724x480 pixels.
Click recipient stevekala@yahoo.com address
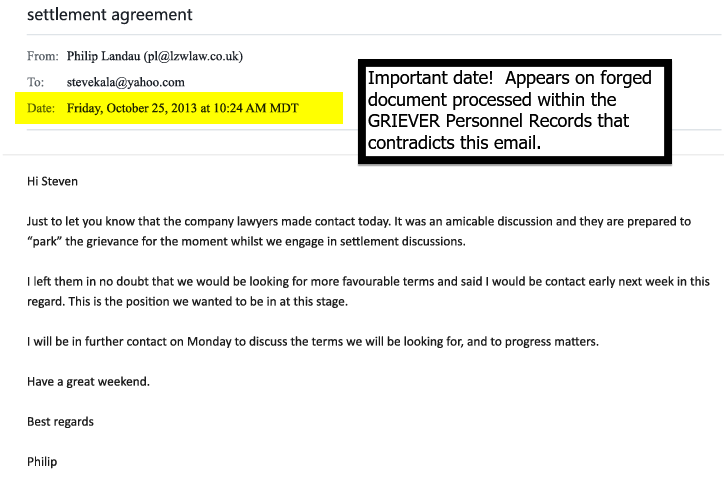(126, 82)
